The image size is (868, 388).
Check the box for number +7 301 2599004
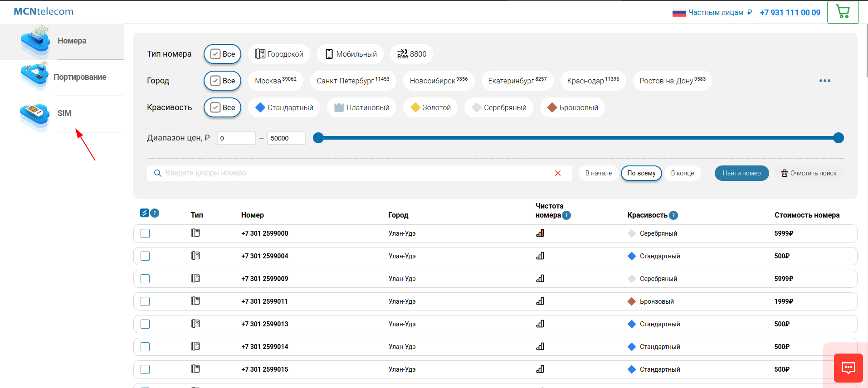coord(145,256)
